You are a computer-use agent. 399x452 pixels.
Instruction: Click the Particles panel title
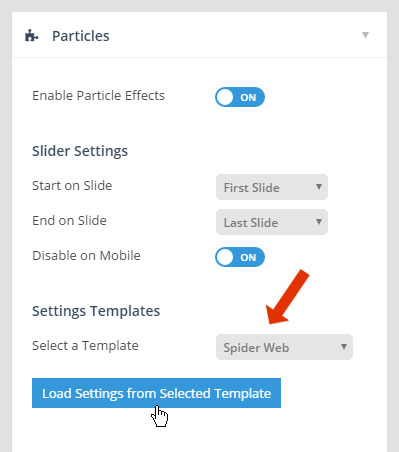(x=81, y=36)
